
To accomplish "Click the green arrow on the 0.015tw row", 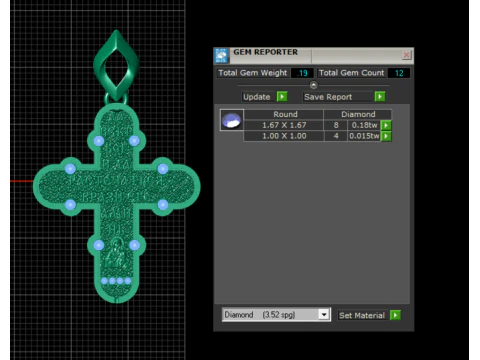I will pos(386,136).
